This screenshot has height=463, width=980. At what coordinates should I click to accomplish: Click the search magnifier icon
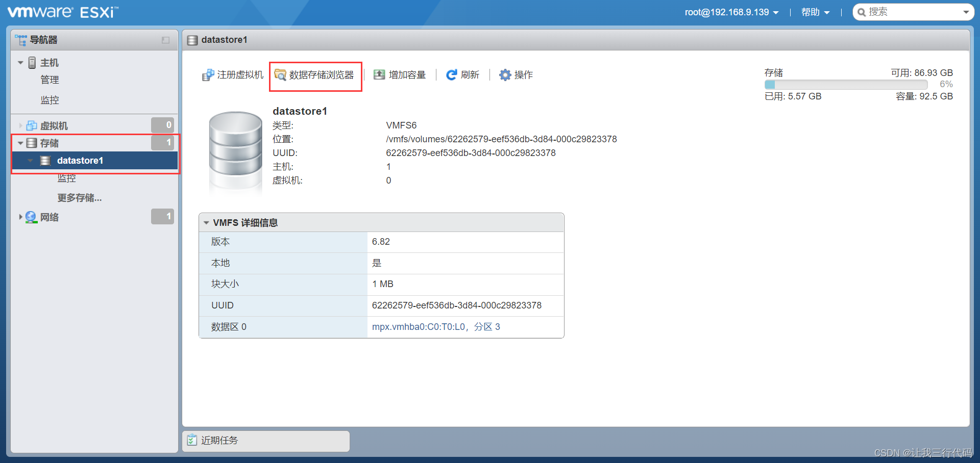(862, 12)
